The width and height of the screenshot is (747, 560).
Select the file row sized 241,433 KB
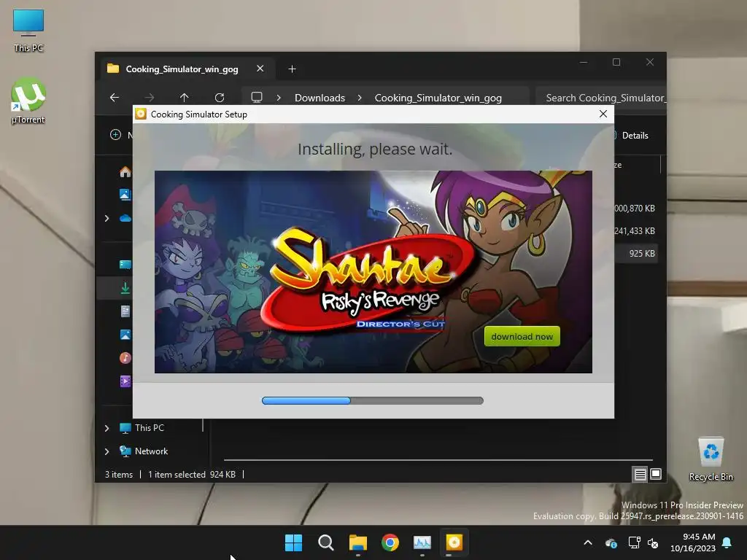tap(636, 231)
